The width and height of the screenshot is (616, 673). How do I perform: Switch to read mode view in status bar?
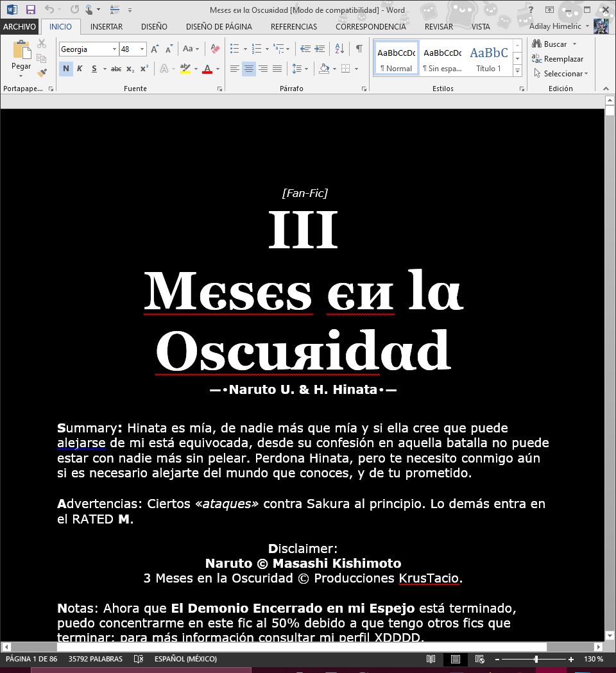pos(431,659)
